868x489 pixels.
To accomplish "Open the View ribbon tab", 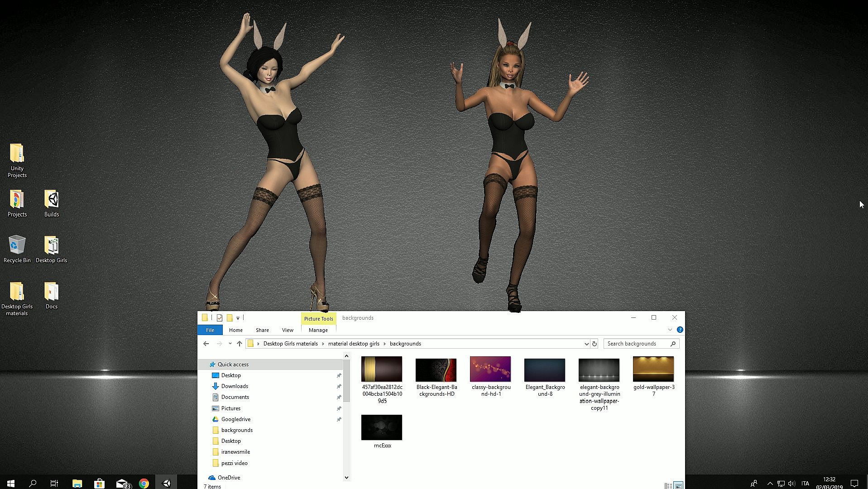I will (x=288, y=330).
